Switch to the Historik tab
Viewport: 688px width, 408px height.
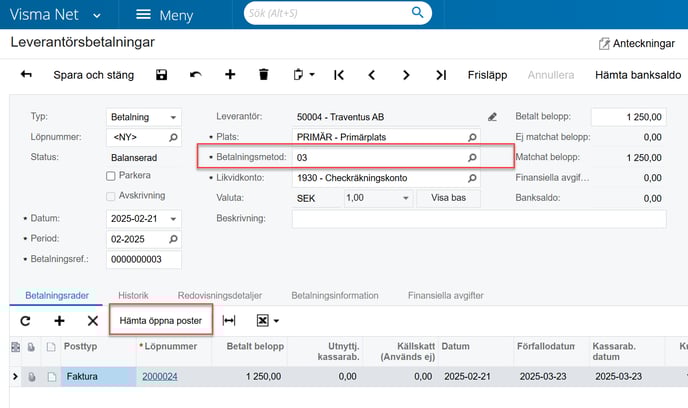(x=133, y=296)
